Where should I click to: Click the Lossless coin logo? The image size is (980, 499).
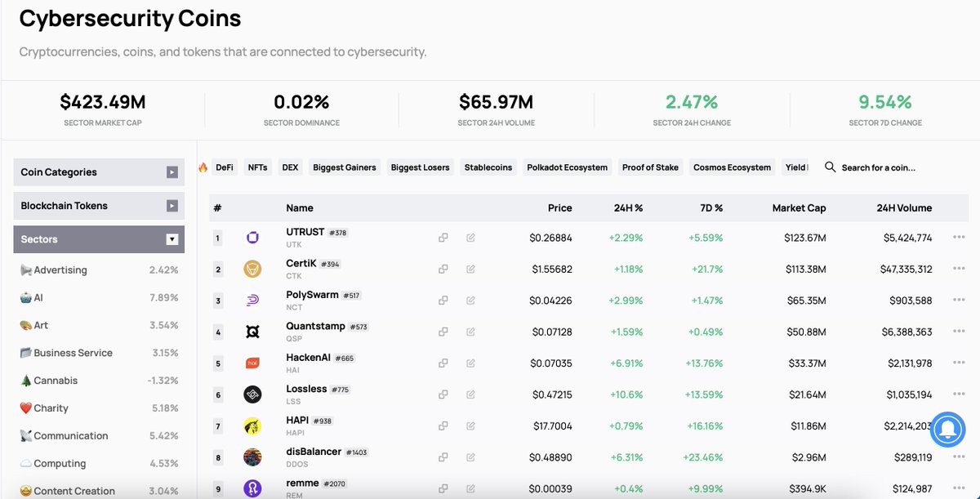(x=252, y=394)
